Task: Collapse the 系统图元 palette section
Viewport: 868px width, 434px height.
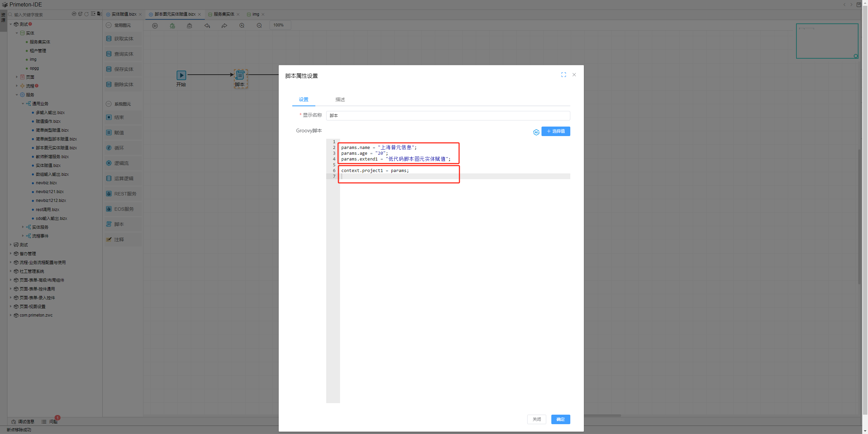Action: 109,104
